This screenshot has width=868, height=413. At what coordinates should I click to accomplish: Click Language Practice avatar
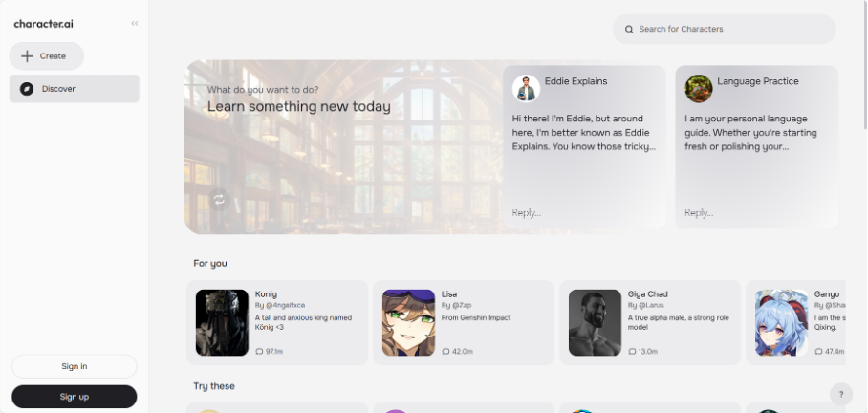point(699,89)
